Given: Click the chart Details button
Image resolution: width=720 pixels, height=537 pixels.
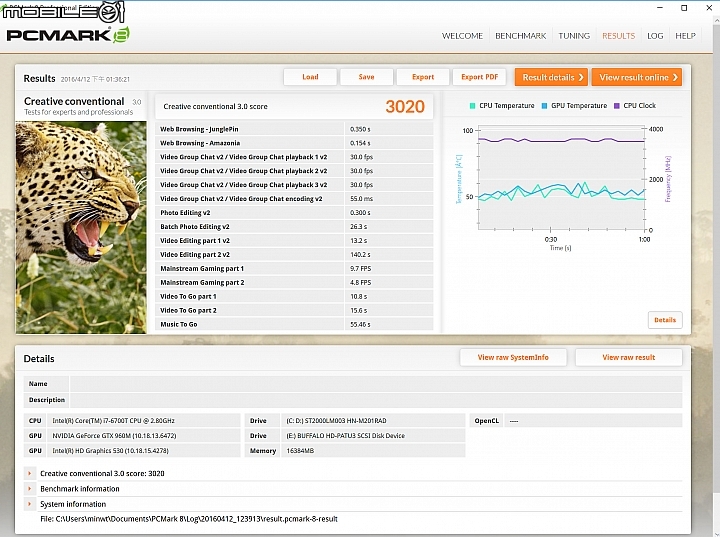Looking at the screenshot, I should (x=665, y=320).
